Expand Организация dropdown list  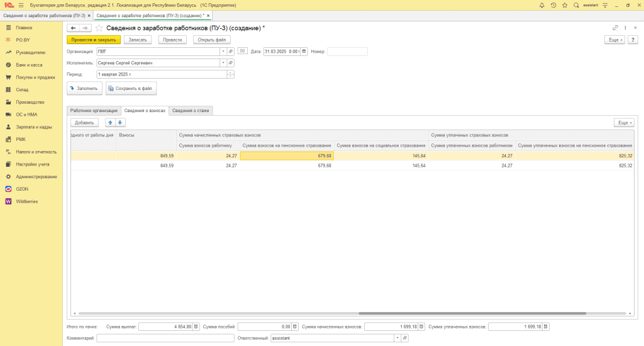(223, 52)
